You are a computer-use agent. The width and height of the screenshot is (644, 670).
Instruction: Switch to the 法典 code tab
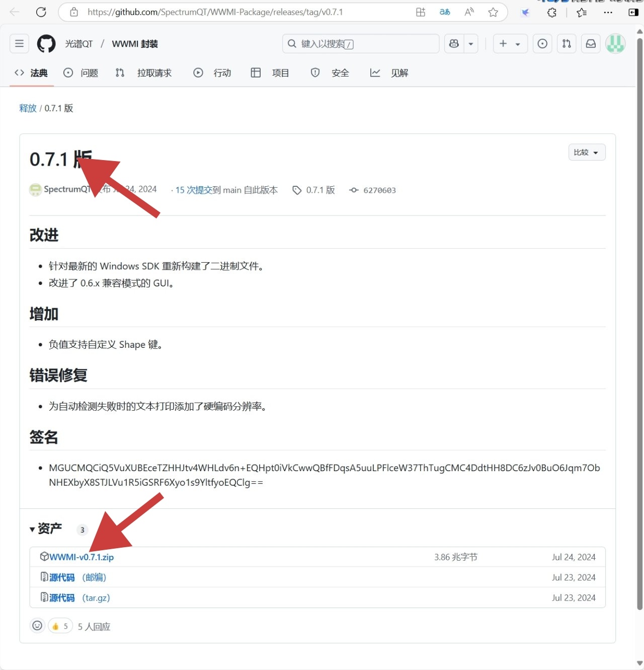click(31, 73)
